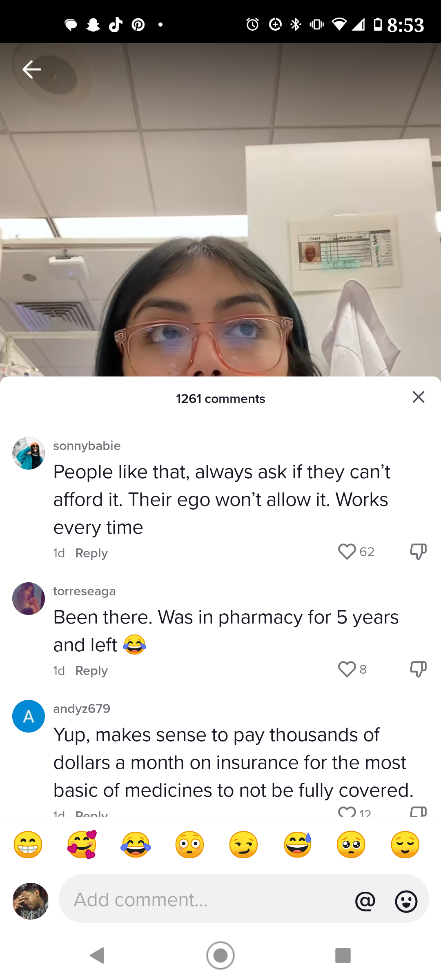Dislike torreseaga's pharmacy comment

[418, 669]
